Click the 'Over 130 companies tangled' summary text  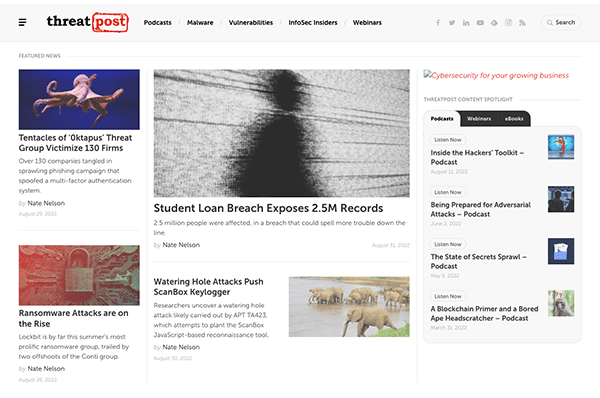(x=75, y=176)
